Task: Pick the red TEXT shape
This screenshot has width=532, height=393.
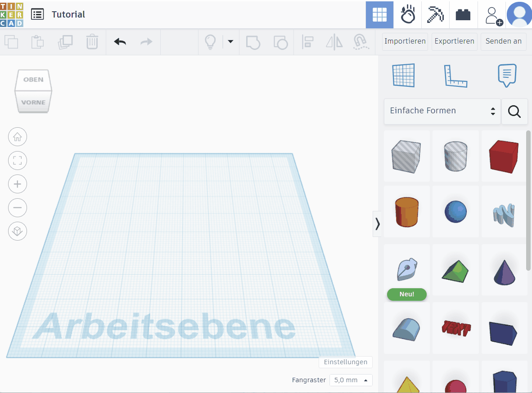Action: tap(455, 328)
